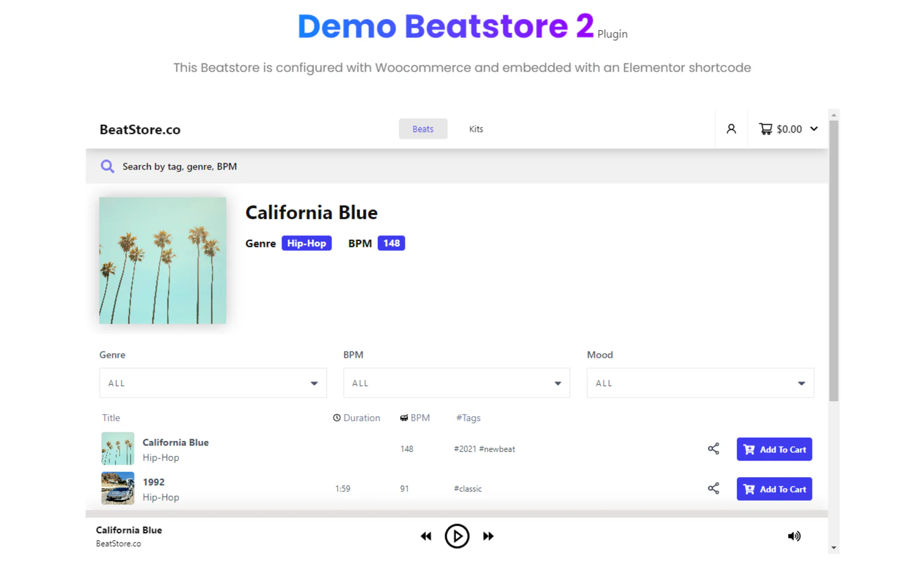The width and height of the screenshot is (924, 569).
Task: Play the current track California Blue
Action: (x=457, y=536)
